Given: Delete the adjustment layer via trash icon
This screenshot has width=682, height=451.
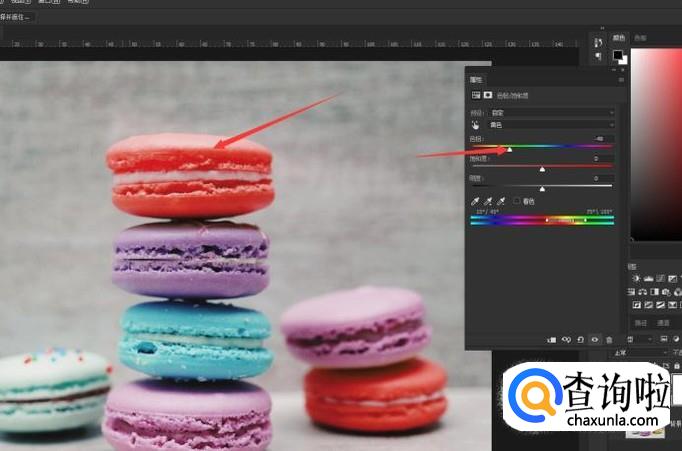Looking at the screenshot, I should [609, 340].
